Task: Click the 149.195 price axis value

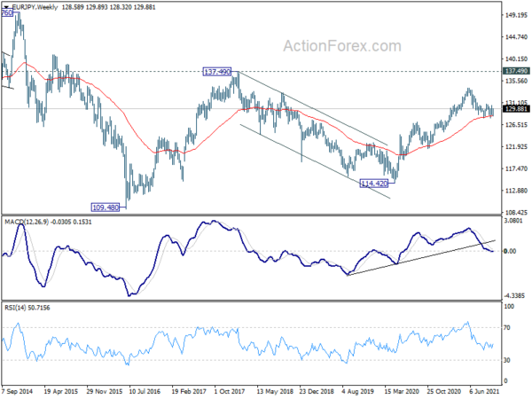Action: (516, 15)
